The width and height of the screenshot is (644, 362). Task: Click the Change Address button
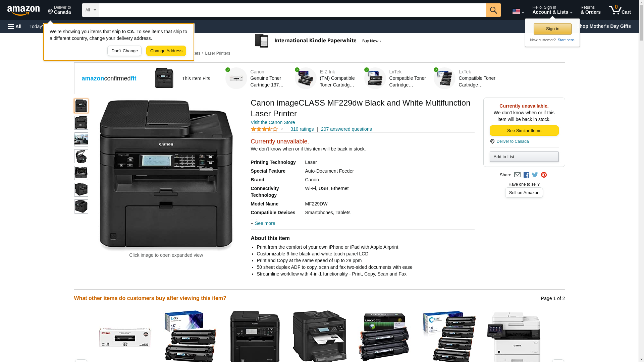[x=166, y=51]
